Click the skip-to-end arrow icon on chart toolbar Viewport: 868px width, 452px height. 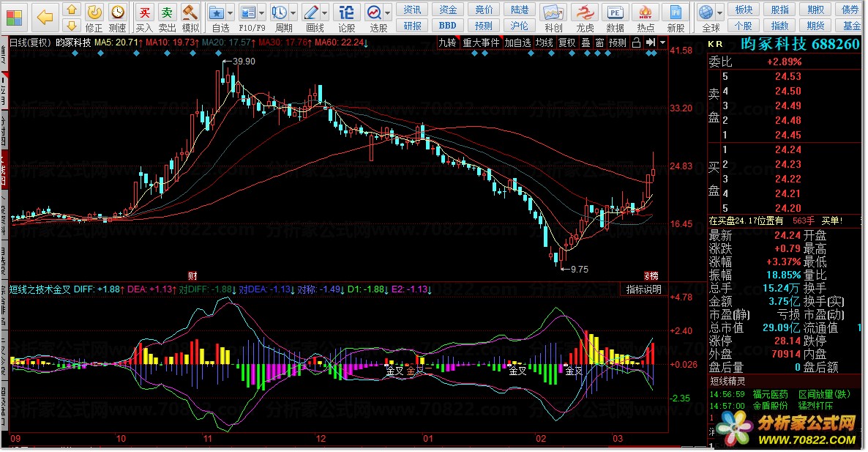coord(651,42)
